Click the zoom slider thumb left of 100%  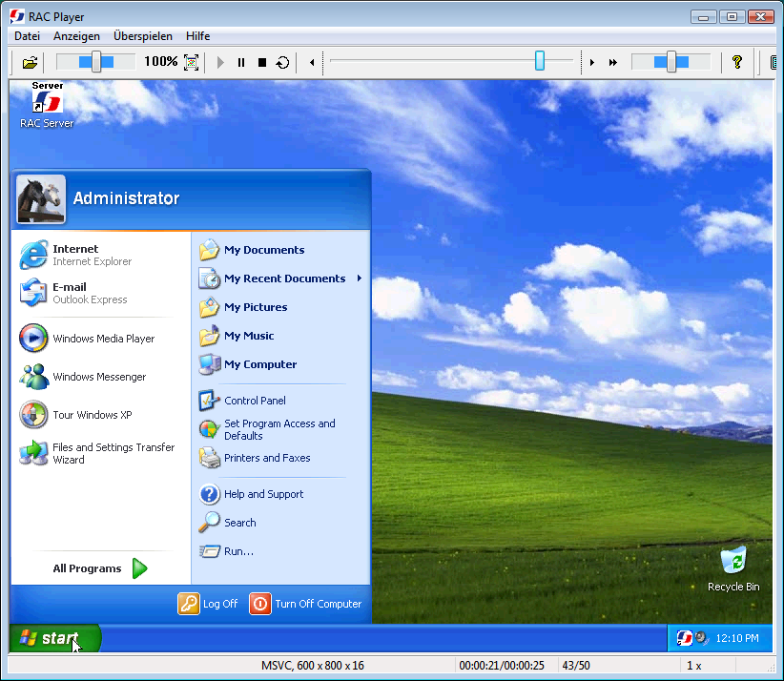pyautogui.click(x=96, y=61)
